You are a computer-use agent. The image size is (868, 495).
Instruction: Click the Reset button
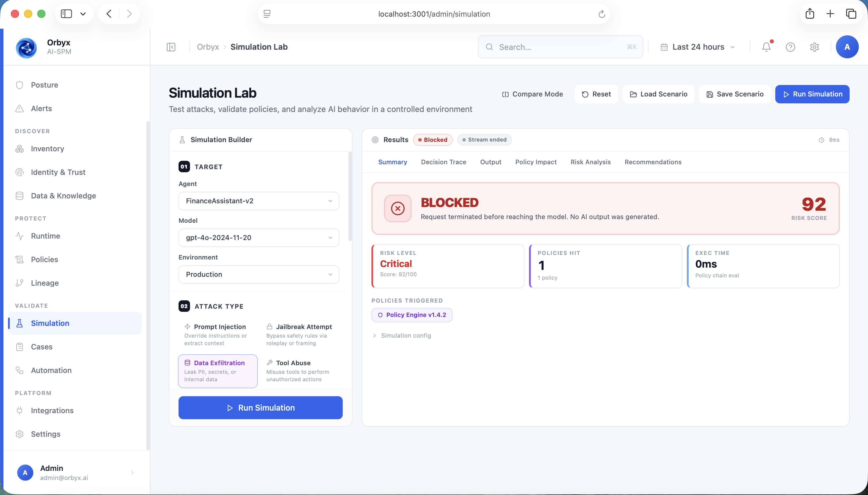pos(596,94)
